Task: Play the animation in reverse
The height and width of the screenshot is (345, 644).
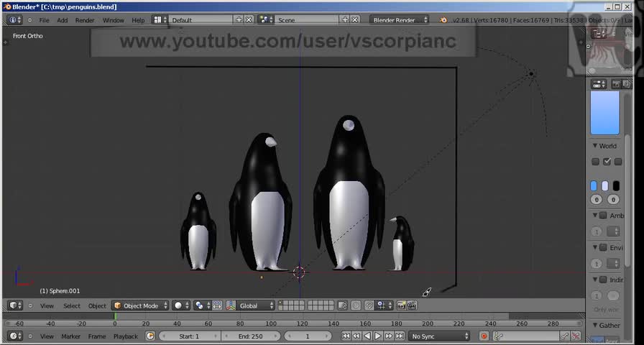Action: coord(367,336)
